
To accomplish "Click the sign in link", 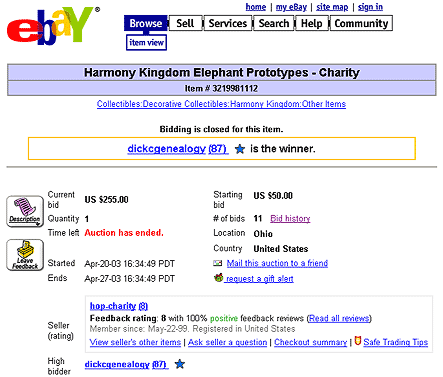I will [370, 7].
